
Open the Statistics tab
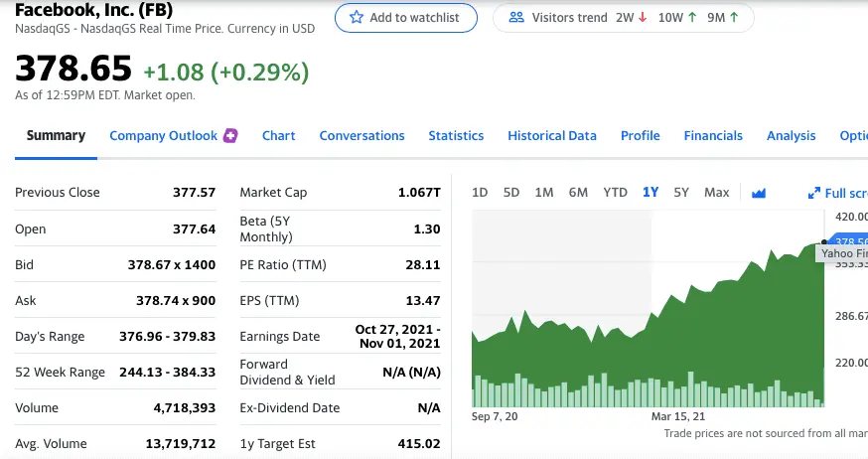click(456, 136)
